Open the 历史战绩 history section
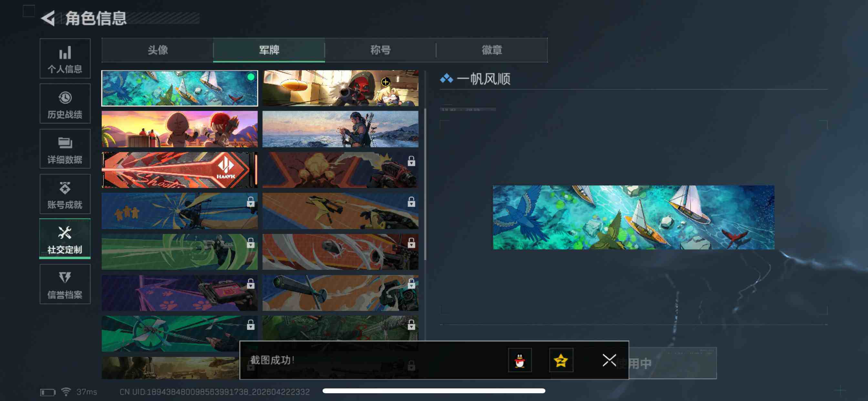 pos(65,103)
